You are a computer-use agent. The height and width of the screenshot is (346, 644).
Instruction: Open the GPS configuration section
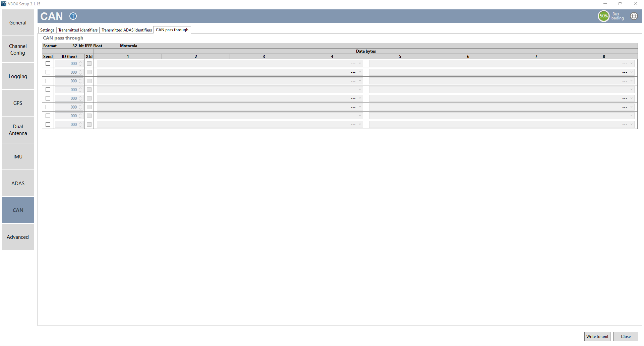(x=18, y=103)
